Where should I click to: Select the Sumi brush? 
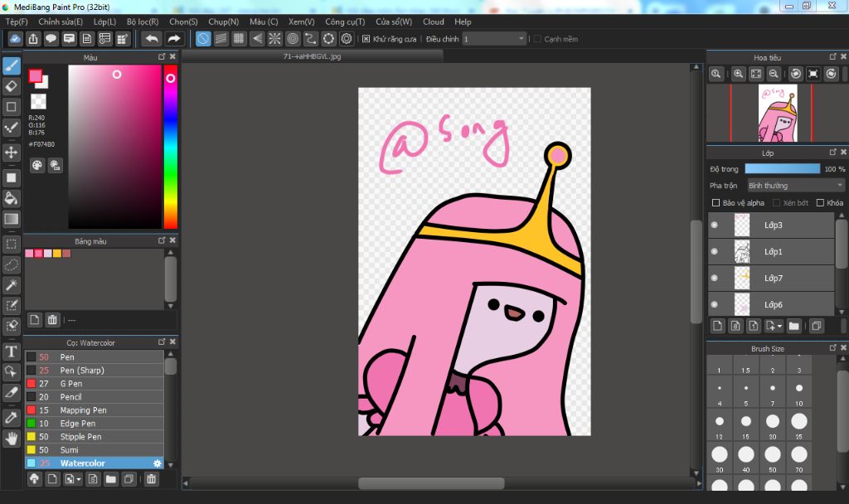(95, 450)
